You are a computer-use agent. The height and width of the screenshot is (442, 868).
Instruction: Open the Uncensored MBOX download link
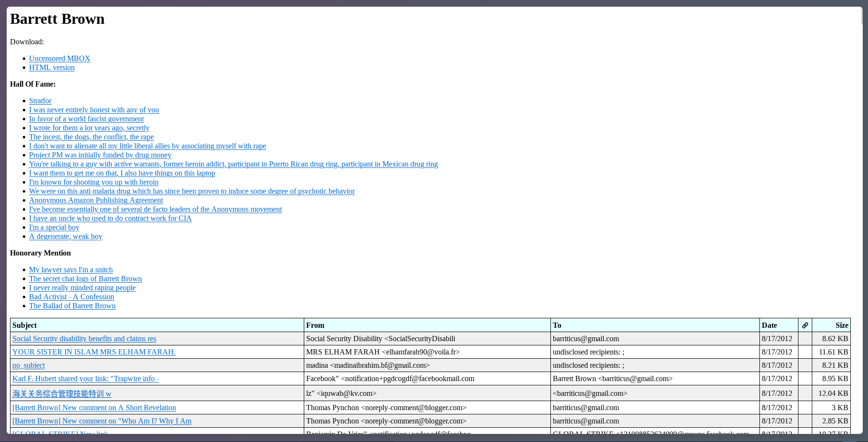tap(60, 59)
